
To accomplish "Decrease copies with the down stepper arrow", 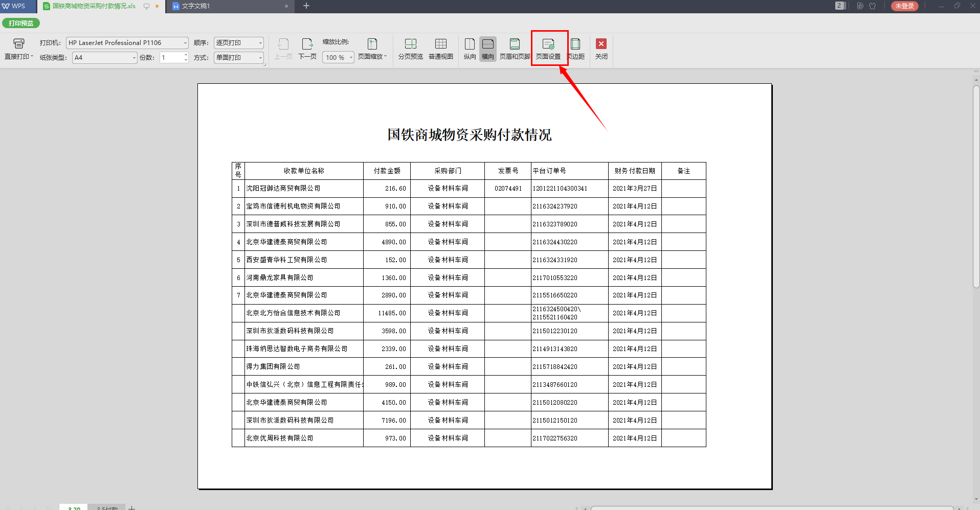I will tap(186, 60).
